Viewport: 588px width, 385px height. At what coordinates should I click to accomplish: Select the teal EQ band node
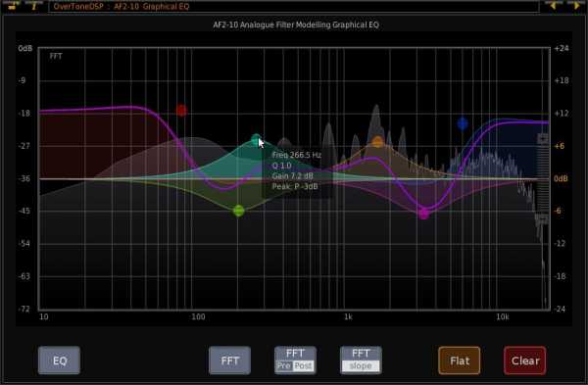tap(256, 140)
